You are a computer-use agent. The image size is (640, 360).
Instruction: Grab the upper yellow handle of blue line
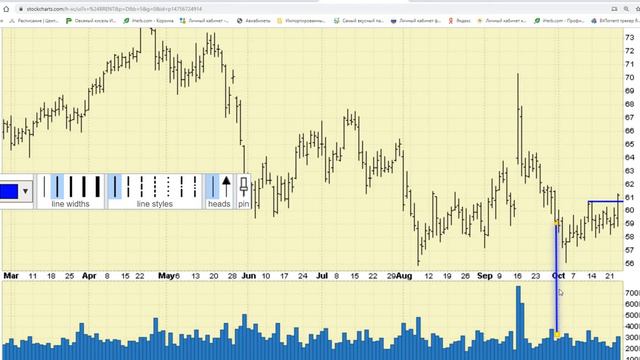556,222
